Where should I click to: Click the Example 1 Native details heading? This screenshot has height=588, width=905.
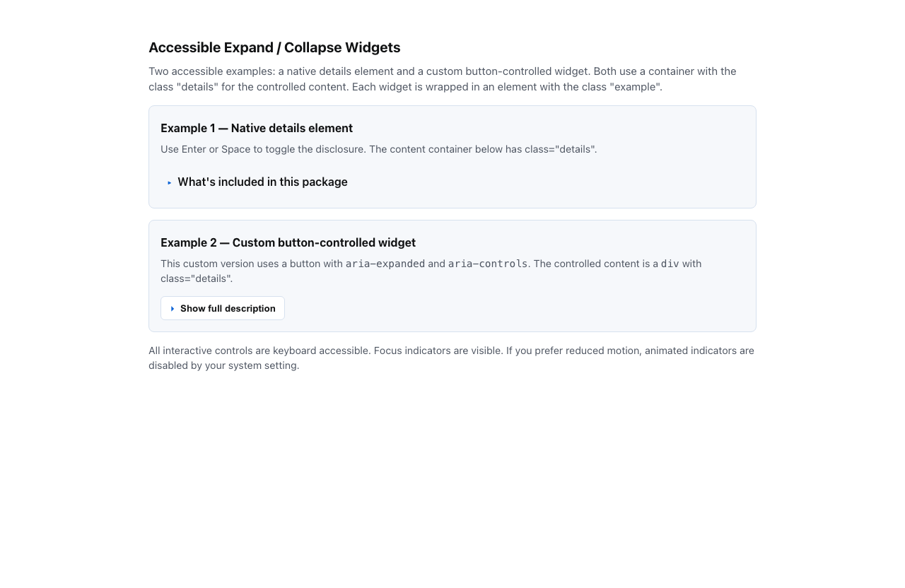pyautogui.click(x=257, y=128)
